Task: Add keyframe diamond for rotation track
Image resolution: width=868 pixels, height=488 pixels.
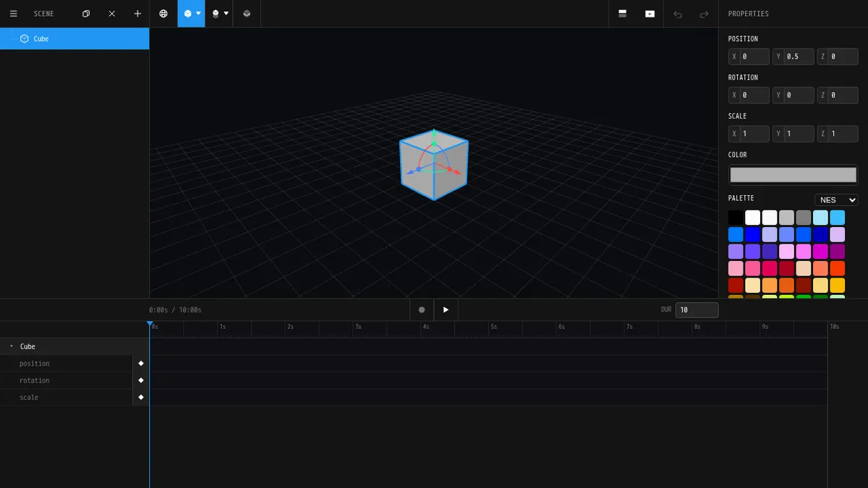Action: [141, 380]
